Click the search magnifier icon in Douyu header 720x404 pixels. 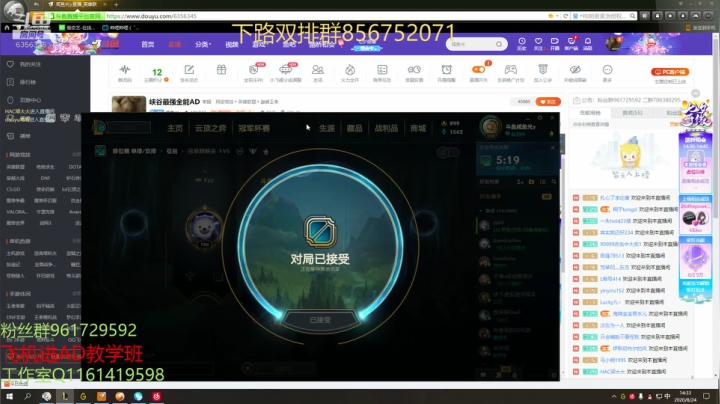[x=499, y=44]
